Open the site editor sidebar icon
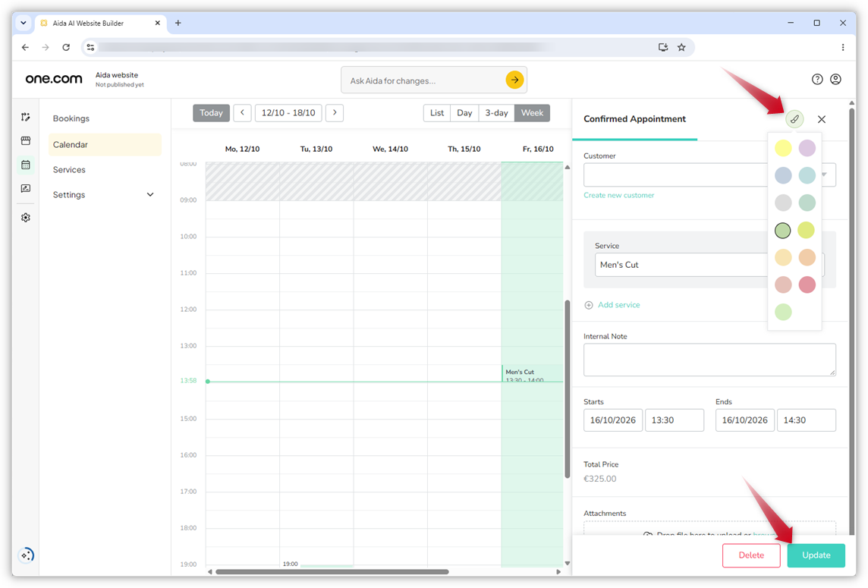 click(x=26, y=117)
